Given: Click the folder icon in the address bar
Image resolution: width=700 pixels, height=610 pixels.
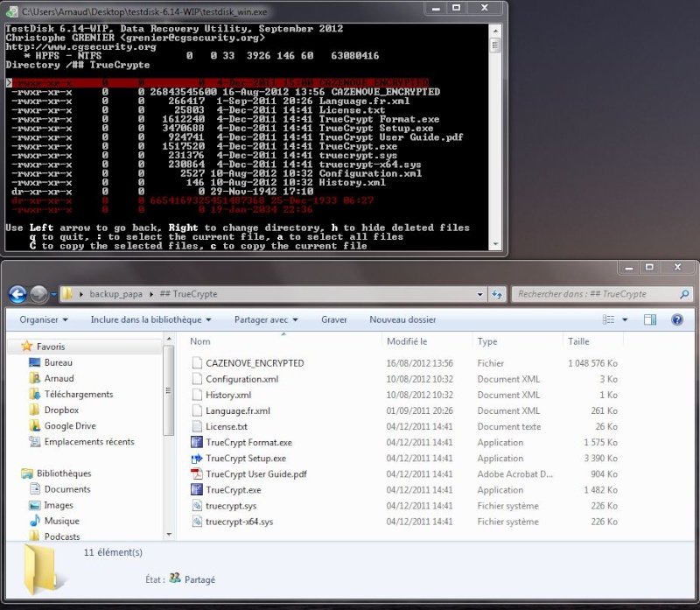Looking at the screenshot, I should 67,294.
